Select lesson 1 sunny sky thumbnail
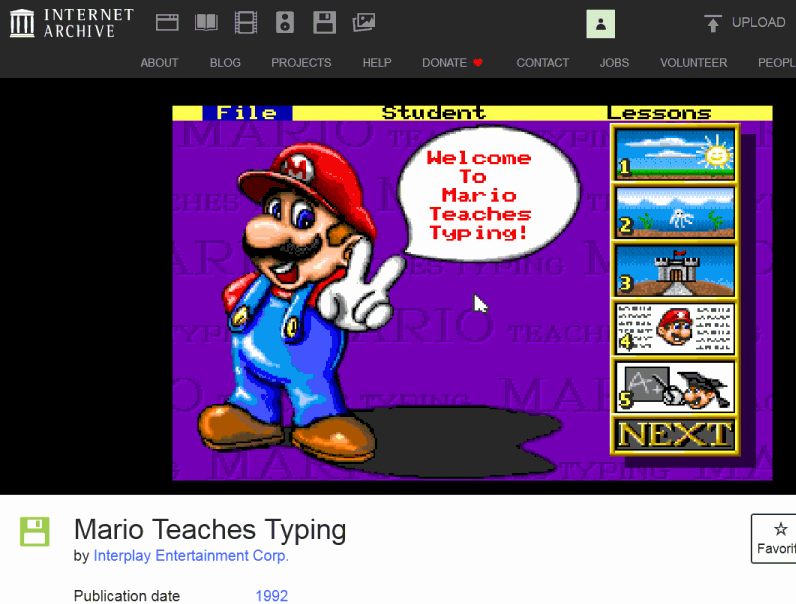The image size is (796, 604). [675, 154]
